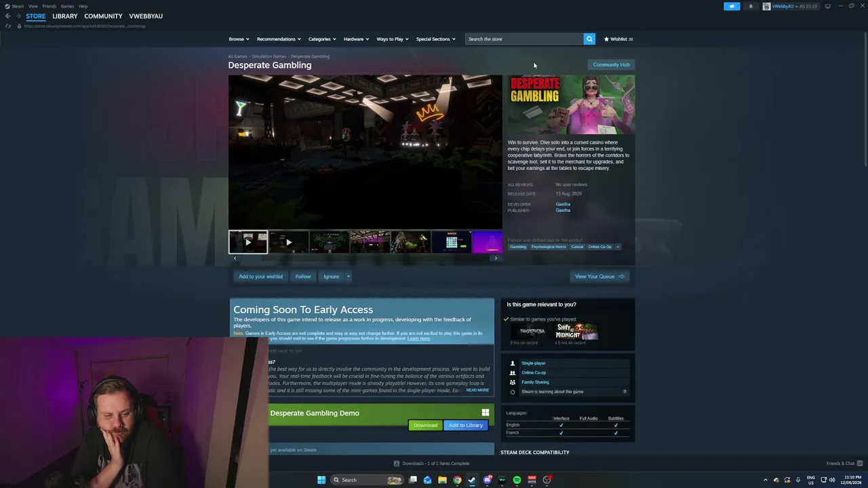The width and height of the screenshot is (868, 488).
Task: Open the Friends & Chat icon
Action: (x=859, y=464)
